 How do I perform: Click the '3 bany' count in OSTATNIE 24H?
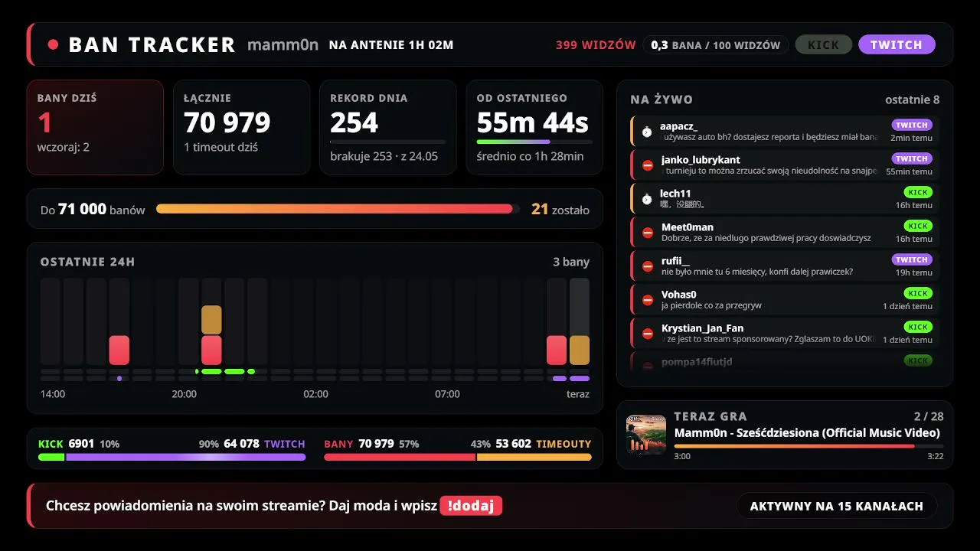click(x=571, y=262)
